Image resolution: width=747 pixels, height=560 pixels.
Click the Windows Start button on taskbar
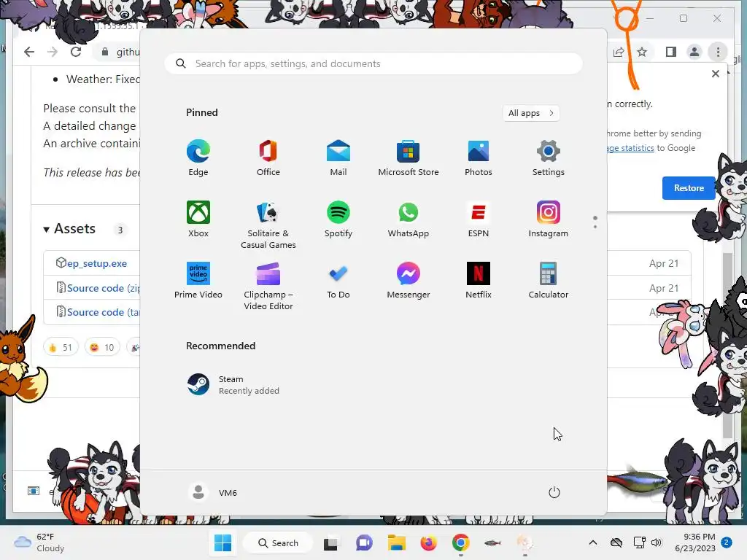click(222, 542)
